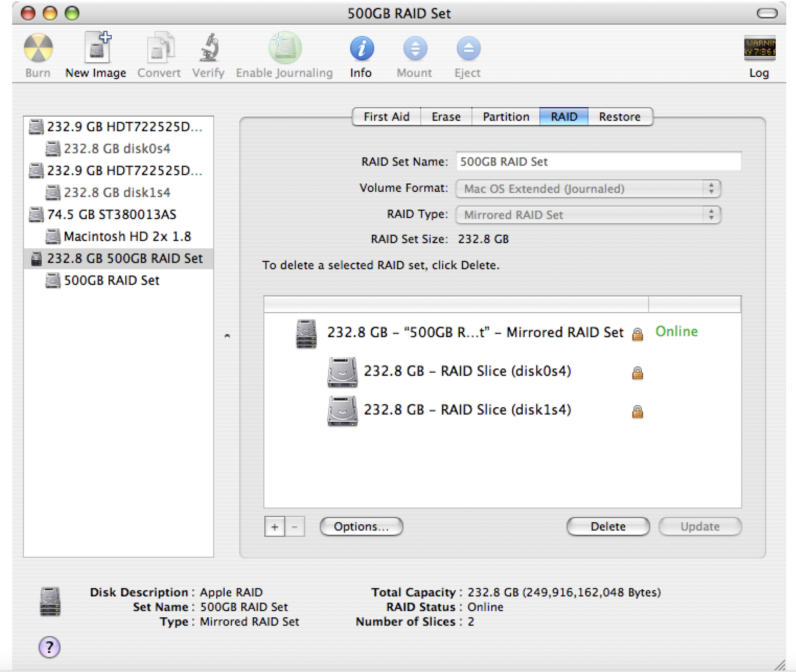Screen dimensions: 796x672
Task: Click the disclosure arrow beside the sidebar
Action: point(228,335)
